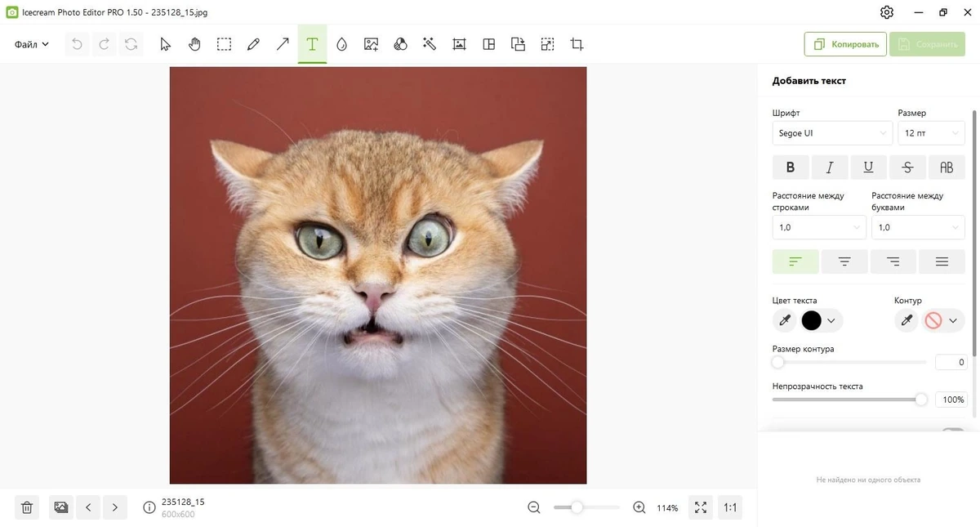The image size is (980, 527).
Task: Click the fit to screen icon
Action: pyautogui.click(x=700, y=507)
